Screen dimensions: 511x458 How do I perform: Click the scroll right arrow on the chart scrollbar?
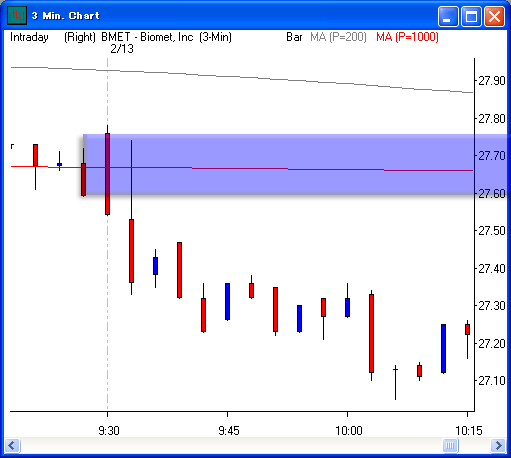[498, 445]
